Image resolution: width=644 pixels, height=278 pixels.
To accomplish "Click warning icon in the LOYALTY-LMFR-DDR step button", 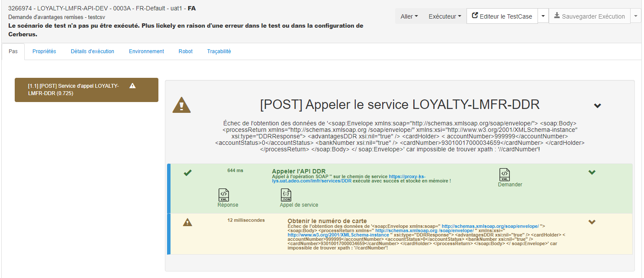I will tap(132, 86).
